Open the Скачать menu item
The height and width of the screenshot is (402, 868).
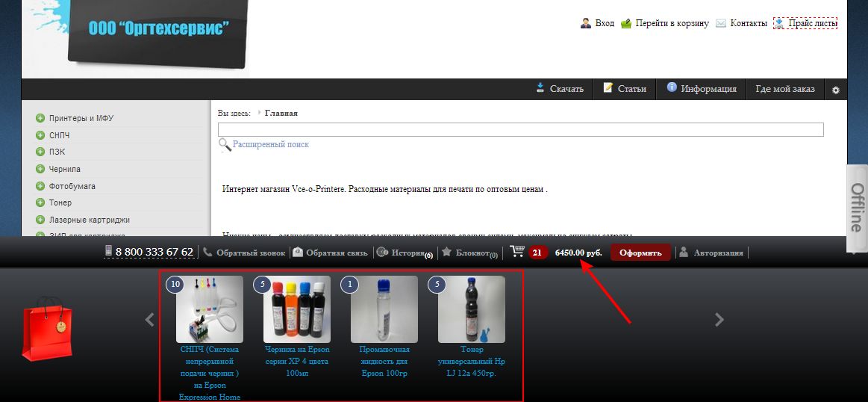click(566, 89)
